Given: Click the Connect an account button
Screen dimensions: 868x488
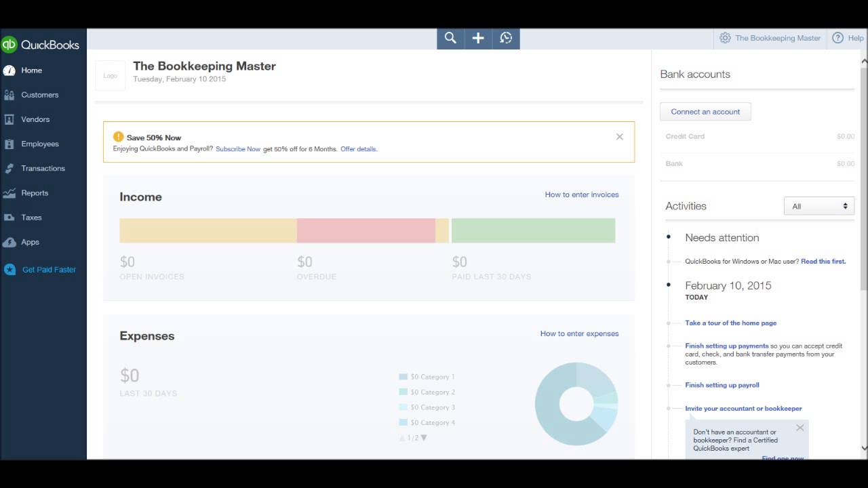Looking at the screenshot, I should pyautogui.click(x=705, y=112).
